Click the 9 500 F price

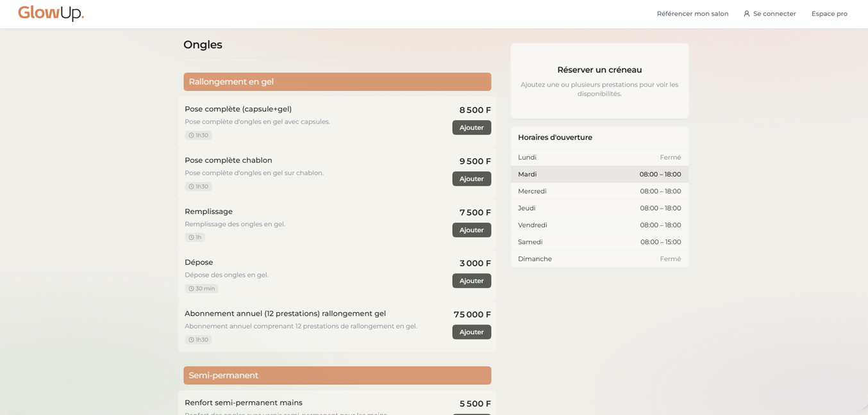point(475,161)
